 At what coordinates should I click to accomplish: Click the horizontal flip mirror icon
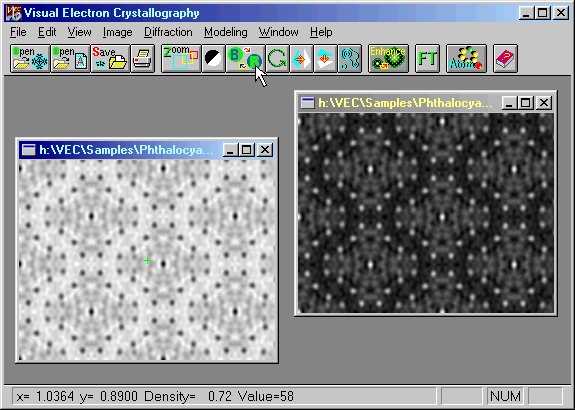[301, 59]
